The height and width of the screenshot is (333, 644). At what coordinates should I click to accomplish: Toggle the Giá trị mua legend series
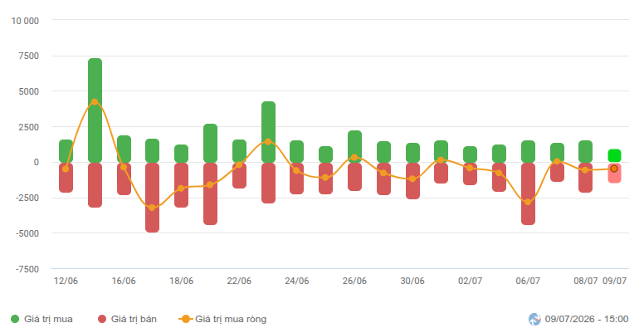point(41,319)
